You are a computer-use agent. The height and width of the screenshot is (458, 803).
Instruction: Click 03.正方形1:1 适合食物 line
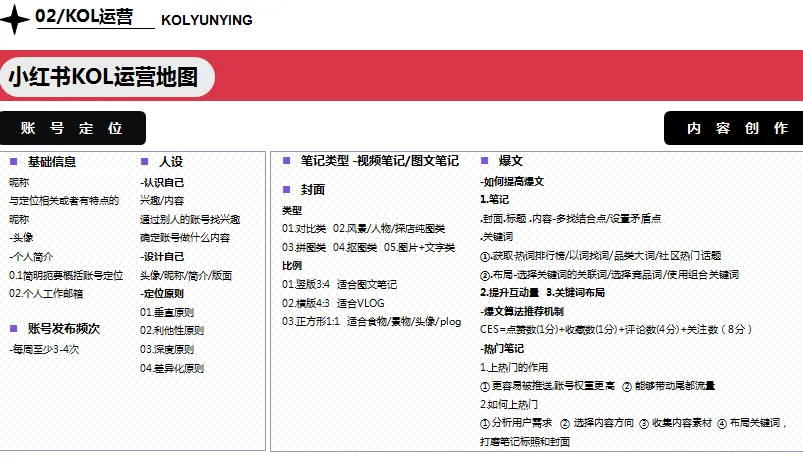[371, 322]
